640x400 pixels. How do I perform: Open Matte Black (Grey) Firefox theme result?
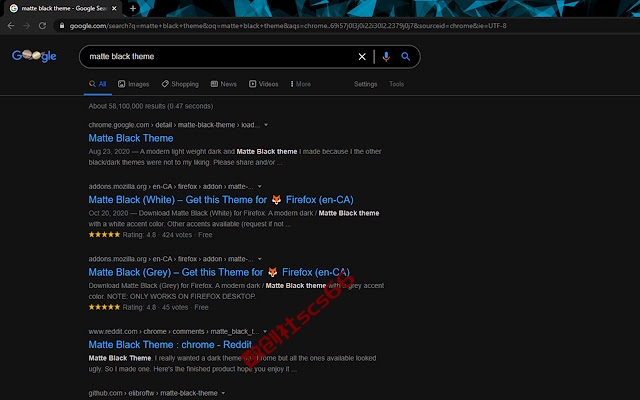pyautogui.click(x=219, y=272)
